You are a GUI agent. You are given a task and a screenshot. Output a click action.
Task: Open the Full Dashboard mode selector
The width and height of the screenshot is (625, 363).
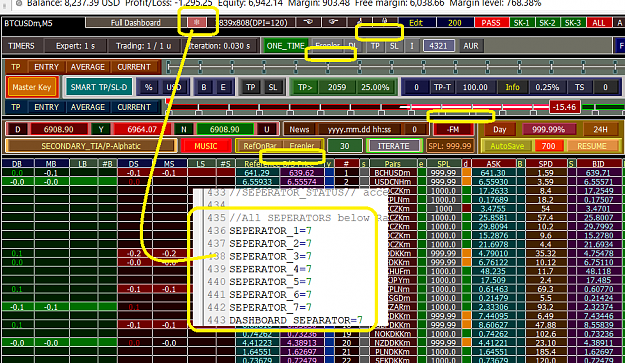[x=136, y=23]
